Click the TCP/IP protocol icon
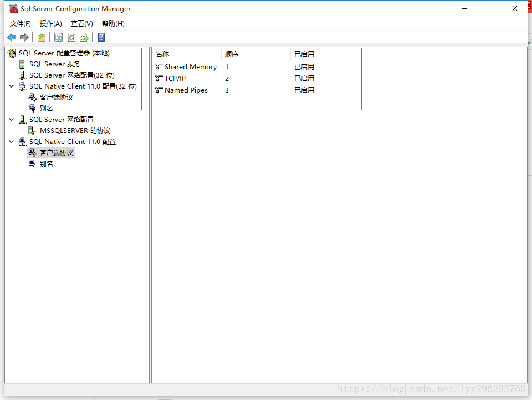 (x=159, y=79)
